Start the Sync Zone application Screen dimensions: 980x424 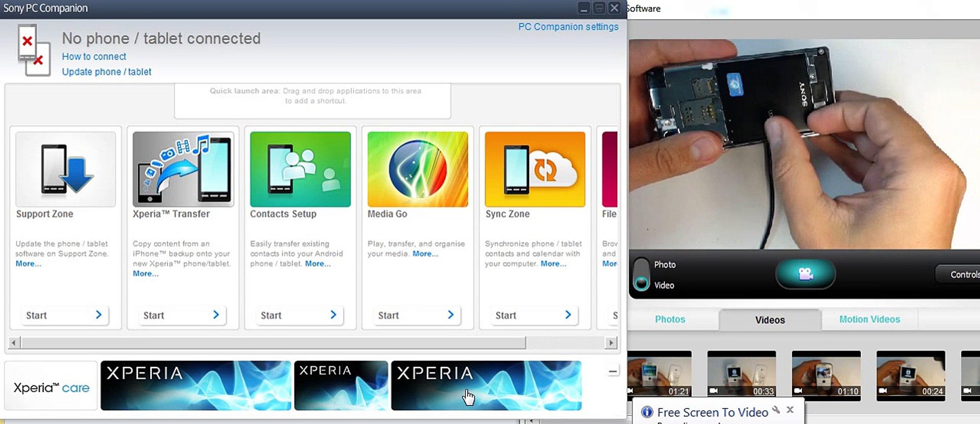pos(533,315)
